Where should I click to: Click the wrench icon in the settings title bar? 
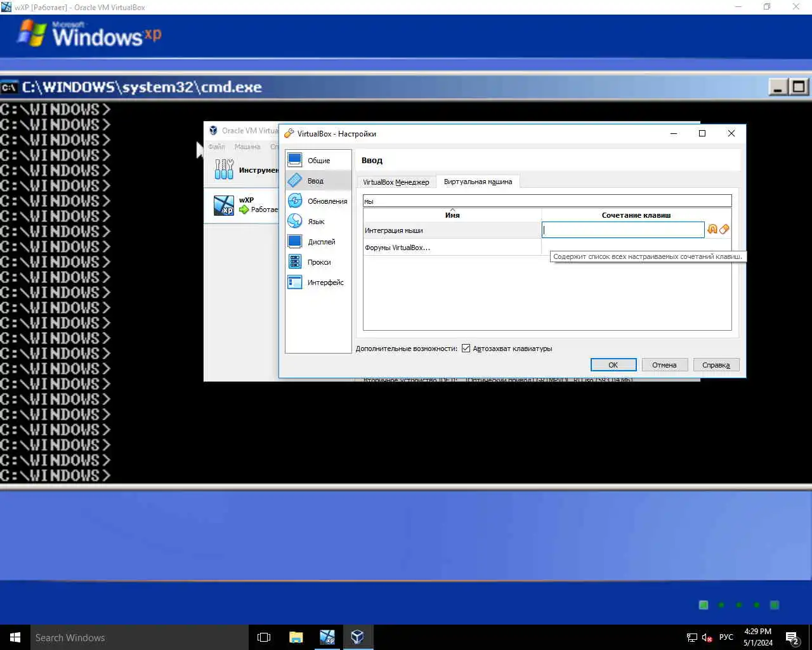289,133
